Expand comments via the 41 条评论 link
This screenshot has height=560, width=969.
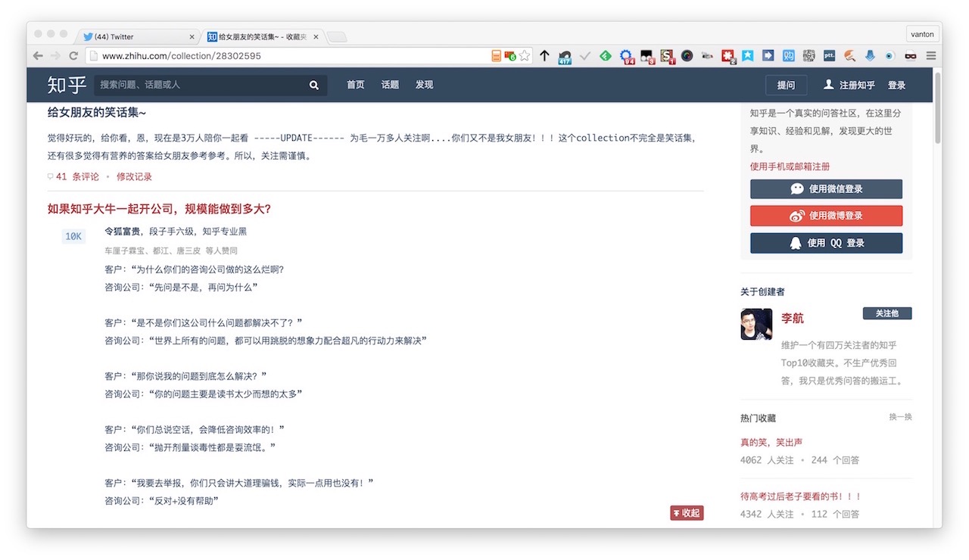pos(72,176)
